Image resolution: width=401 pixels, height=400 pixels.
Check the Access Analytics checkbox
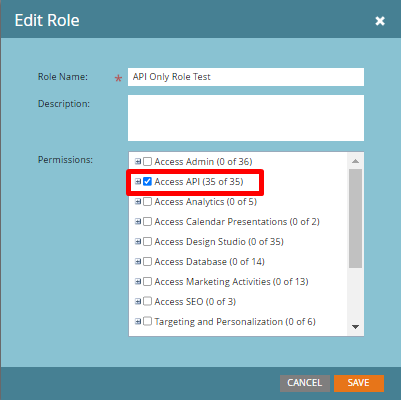(x=147, y=202)
